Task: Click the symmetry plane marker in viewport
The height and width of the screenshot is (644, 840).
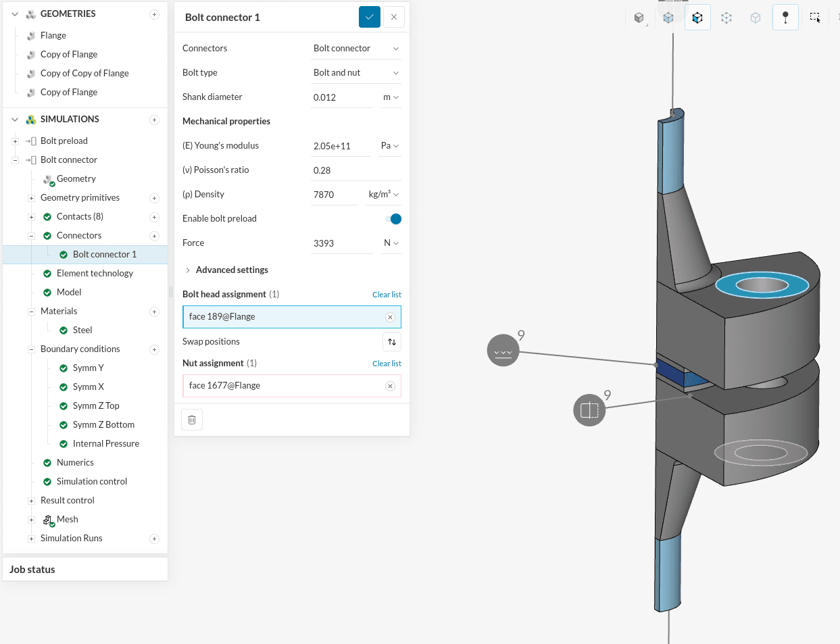Action: click(589, 410)
